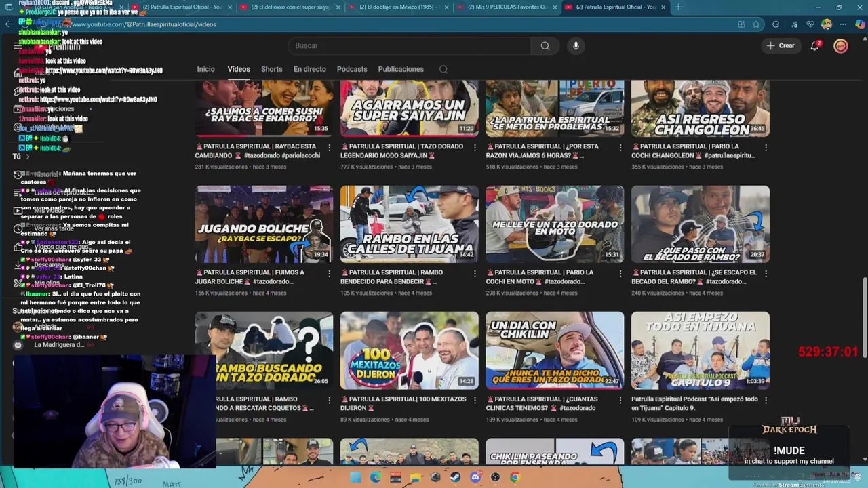The height and width of the screenshot is (488, 868).
Task: Open options for Patrulla Espiritual Podcast Capitulo 9
Action: tap(766, 400)
